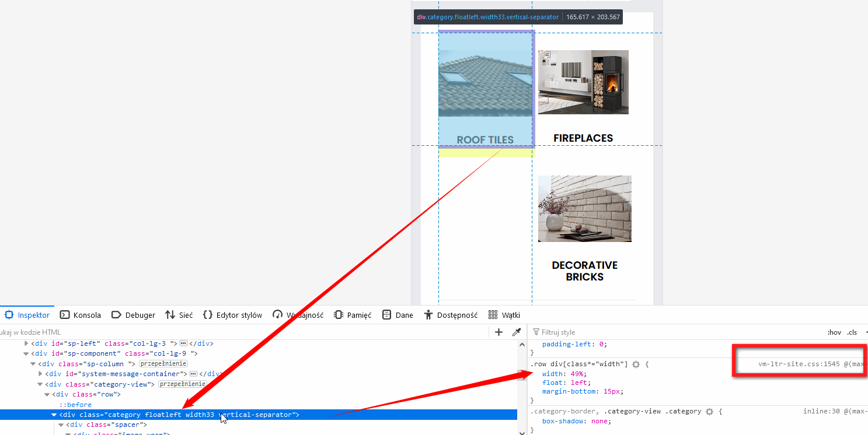Click the ellipsis badge in sp-left div

[183, 343]
